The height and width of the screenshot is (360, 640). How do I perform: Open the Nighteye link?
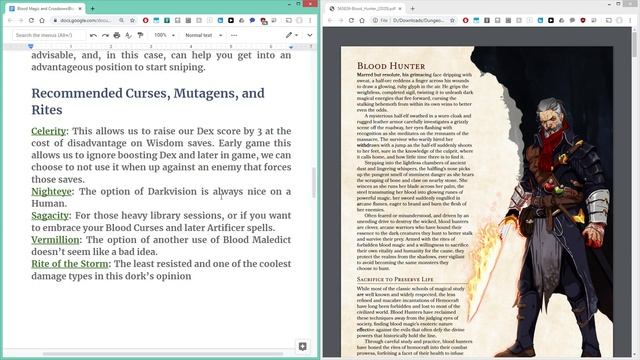coord(51,191)
